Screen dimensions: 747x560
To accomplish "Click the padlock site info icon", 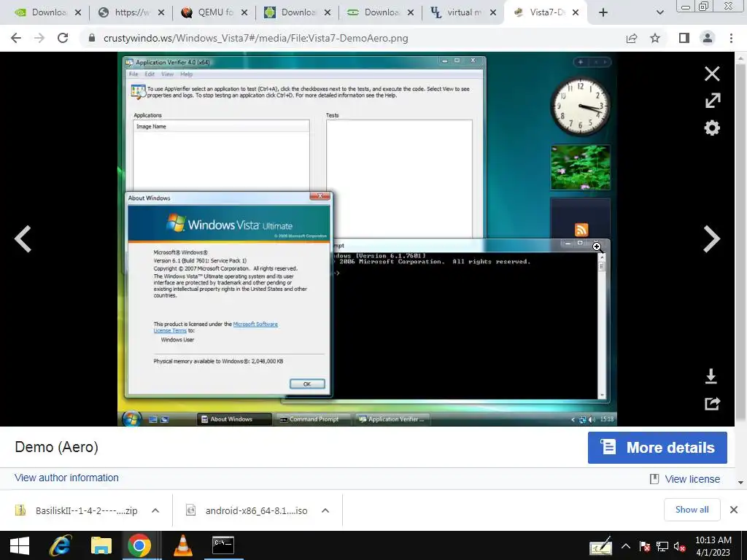I will pos(92,38).
